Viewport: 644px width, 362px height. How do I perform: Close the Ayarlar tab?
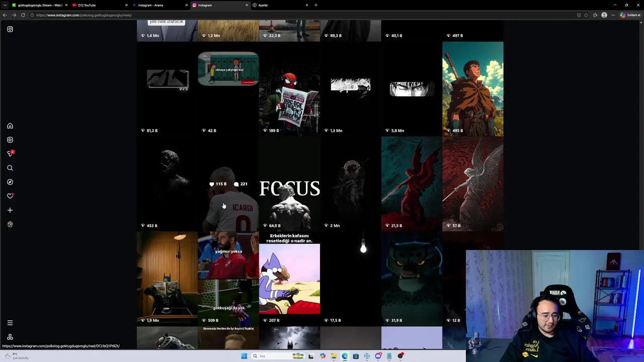tap(307, 5)
